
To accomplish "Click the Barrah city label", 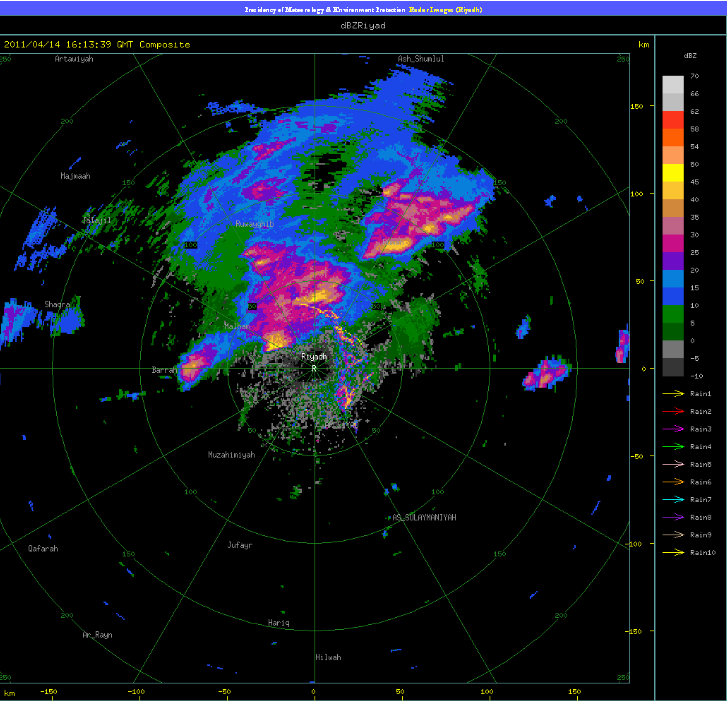I will pyautogui.click(x=165, y=370).
